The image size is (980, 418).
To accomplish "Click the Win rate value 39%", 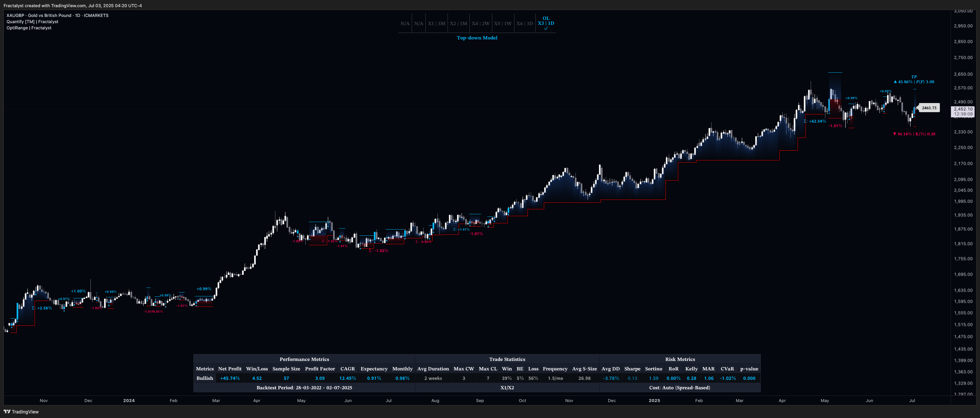I will pyautogui.click(x=506, y=378).
